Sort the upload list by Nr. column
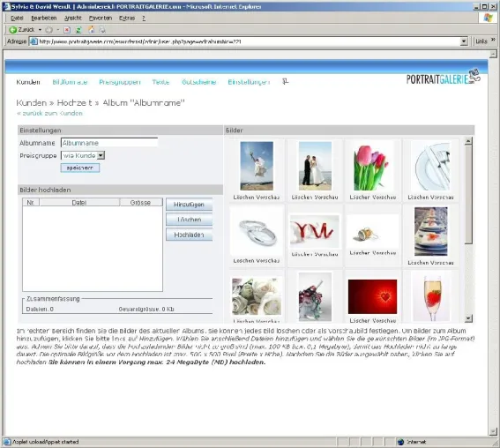This screenshot has height=448, width=500. coord(31,203)
